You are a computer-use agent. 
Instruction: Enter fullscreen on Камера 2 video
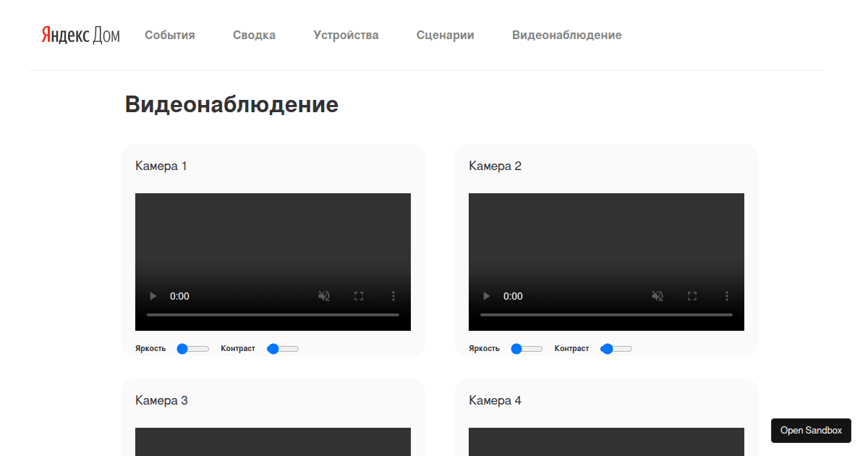point(692,296)
